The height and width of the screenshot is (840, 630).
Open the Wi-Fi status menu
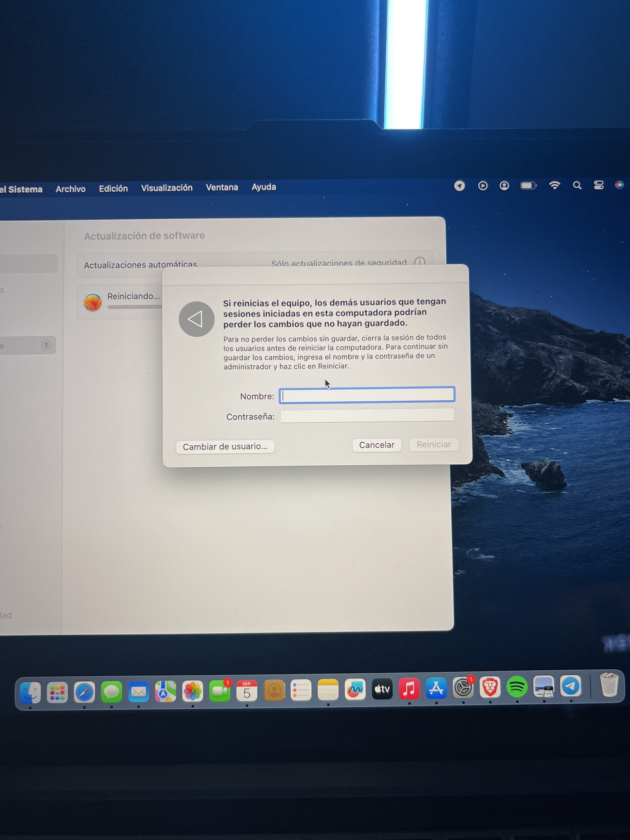[554, 185]
